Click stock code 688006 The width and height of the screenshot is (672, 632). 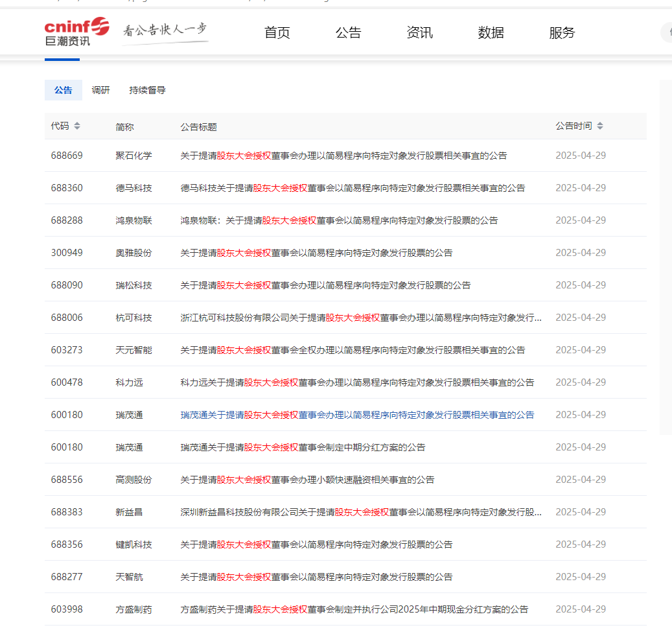pyautogui.click(x=67, y=318)
